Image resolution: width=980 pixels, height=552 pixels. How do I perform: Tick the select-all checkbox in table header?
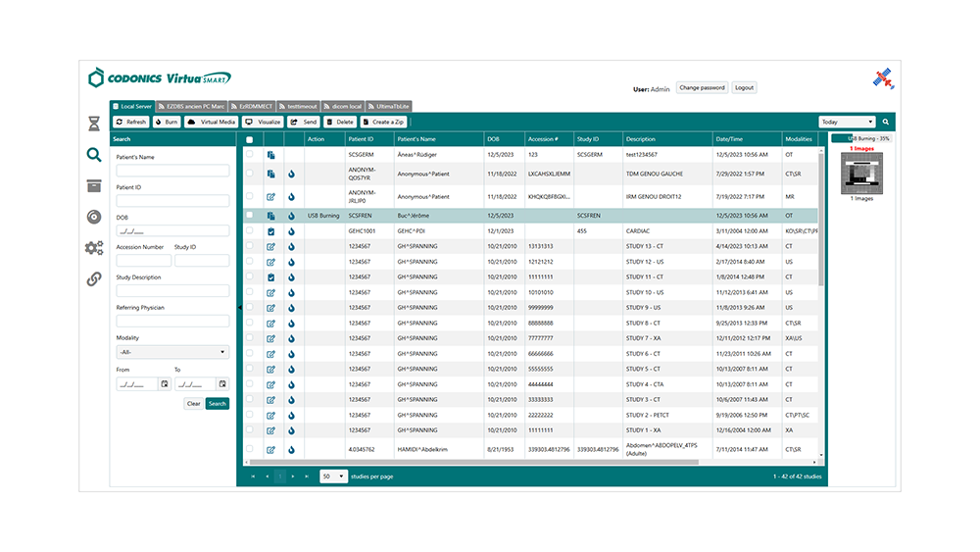[249, 139]
